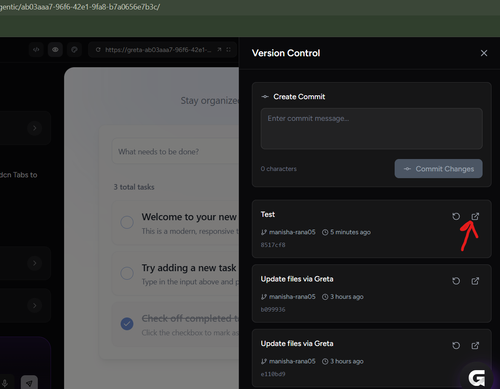Reload the preview URL
Screen dimensions: 500x389
click(x=98, y=50)
